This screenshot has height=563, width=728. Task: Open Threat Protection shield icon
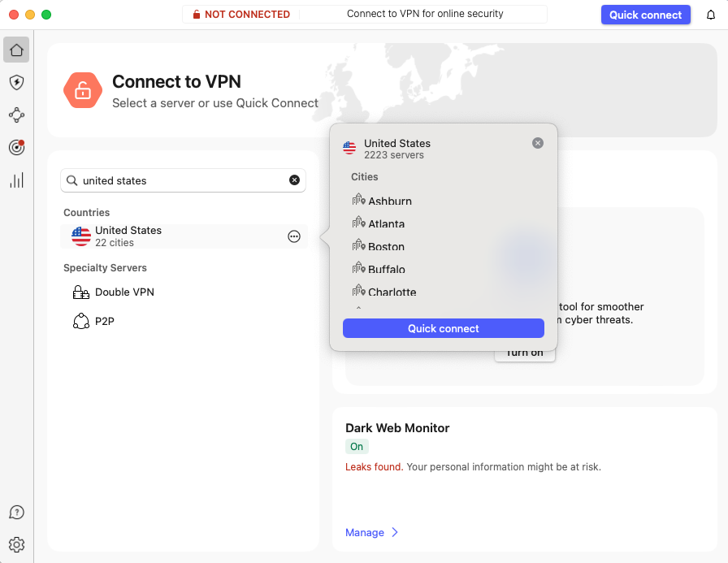pyautogui.click(x=16, y=83)
